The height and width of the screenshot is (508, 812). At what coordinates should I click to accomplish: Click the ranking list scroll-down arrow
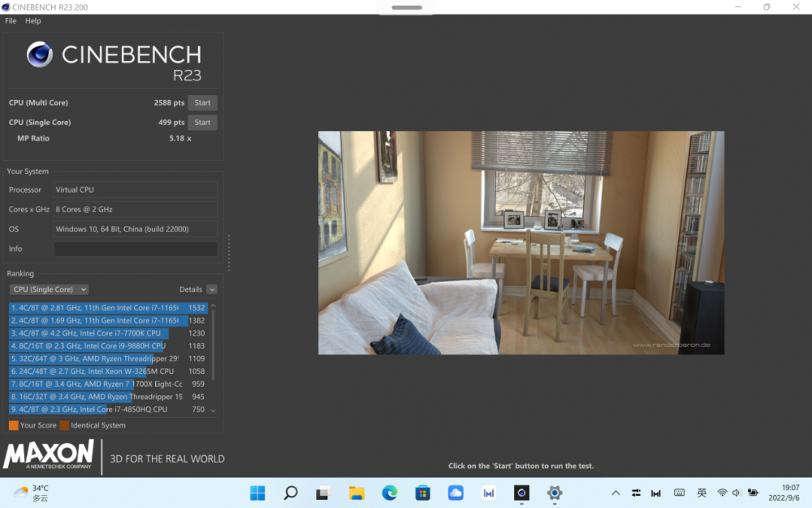click(213, 410)
